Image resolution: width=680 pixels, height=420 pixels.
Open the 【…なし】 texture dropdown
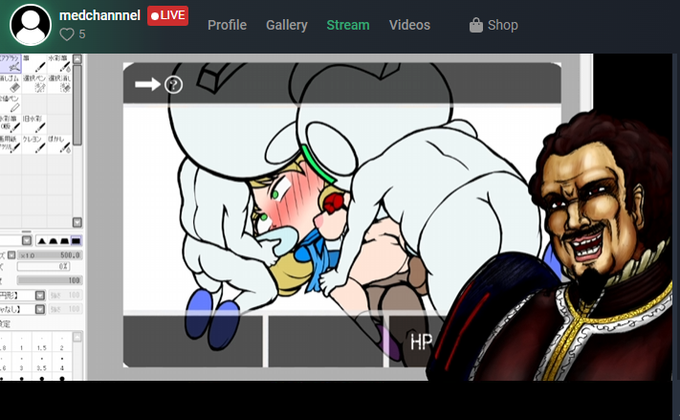(40, 309)
